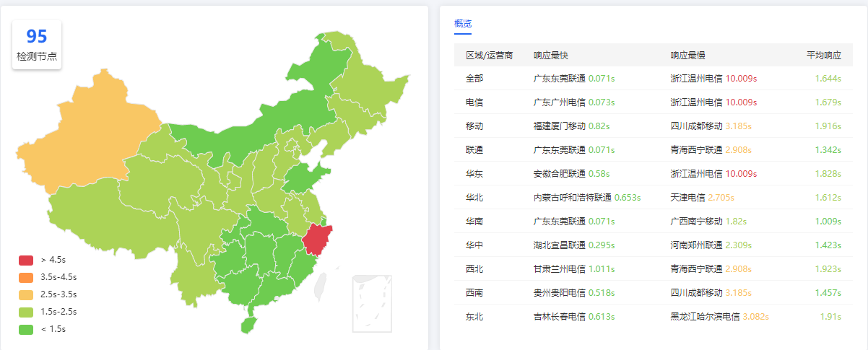
Task: Click the orange 3.5s-4.5s legend swatch
Action: pos(26,277)
